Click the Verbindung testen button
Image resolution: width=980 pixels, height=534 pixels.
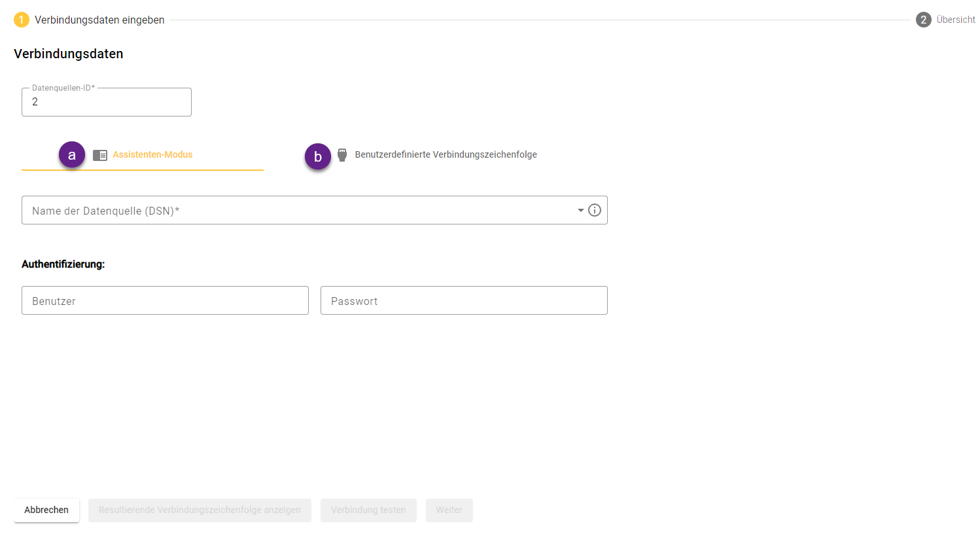tap(368, 510)
